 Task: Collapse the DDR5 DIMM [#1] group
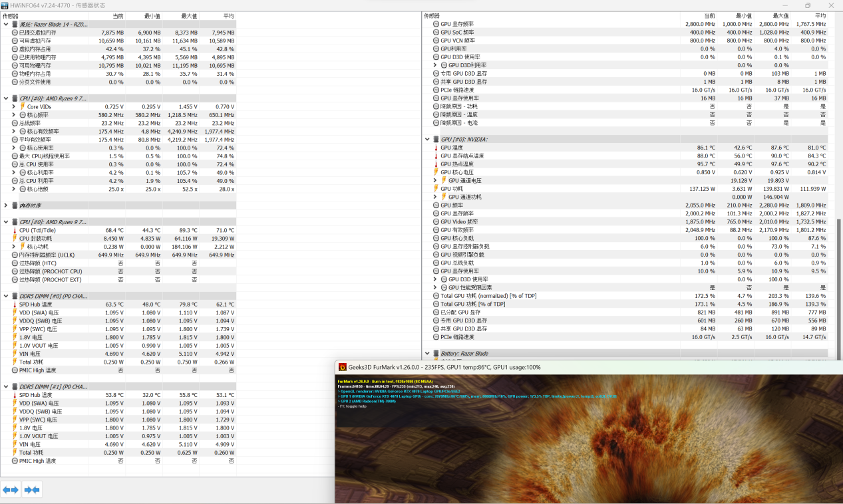tap(6, 386)
